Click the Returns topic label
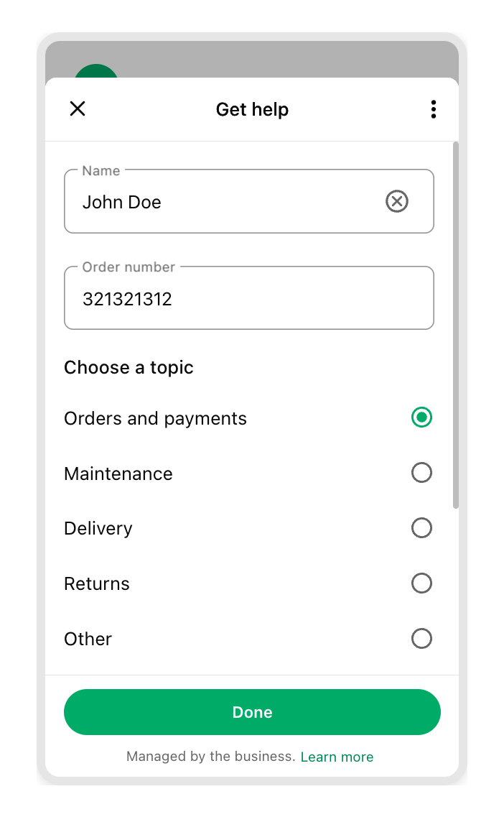Image resolution: width=504 pixels, height=822 pixels. [97, 583]
